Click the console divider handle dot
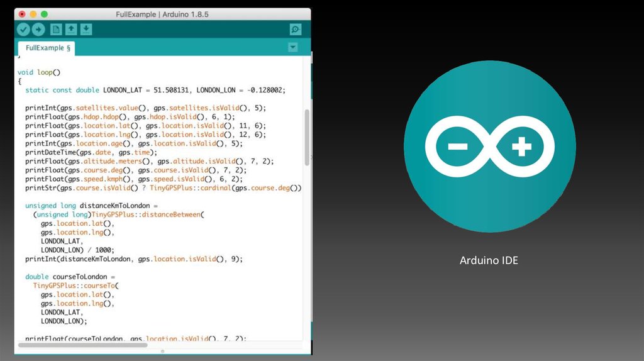Image resolution: width=644 pixels, height=361 pixels. [163, 352]
